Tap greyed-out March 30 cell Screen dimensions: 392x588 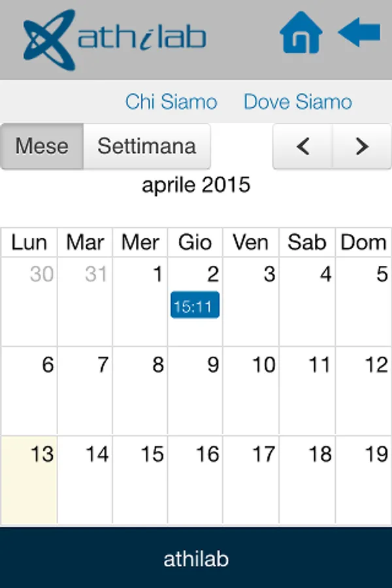(29, 301)
